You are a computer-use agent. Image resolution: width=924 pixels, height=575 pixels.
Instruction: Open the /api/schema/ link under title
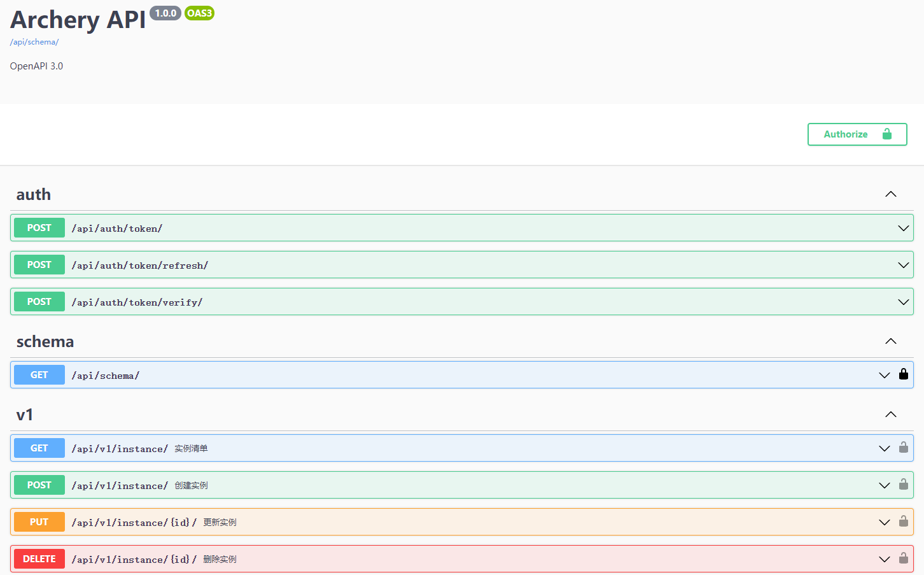click(34, 42)
